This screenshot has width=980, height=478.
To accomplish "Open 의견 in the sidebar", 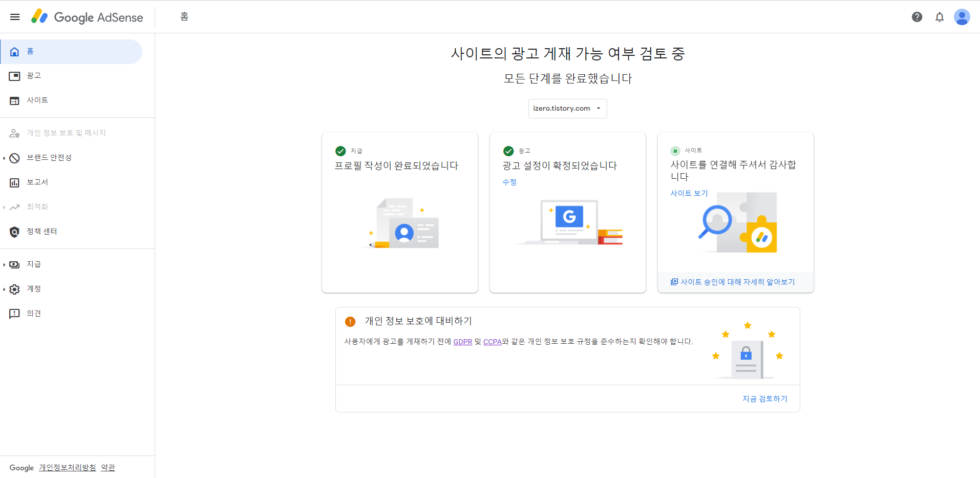I will click(71, 314).
